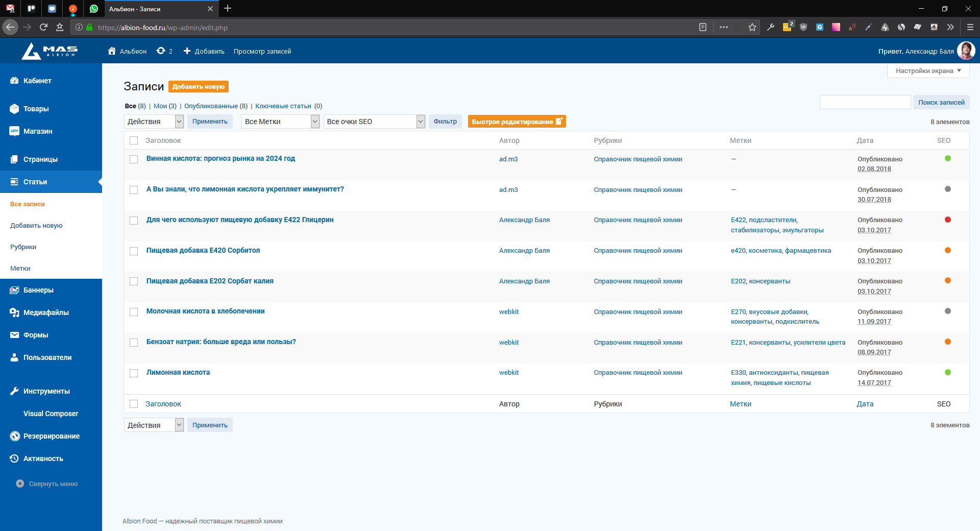Click the Альбион home icon in admin bar
Image resolution: width=980 pixels, height=531 pixels.
click(x=112, y=51)
